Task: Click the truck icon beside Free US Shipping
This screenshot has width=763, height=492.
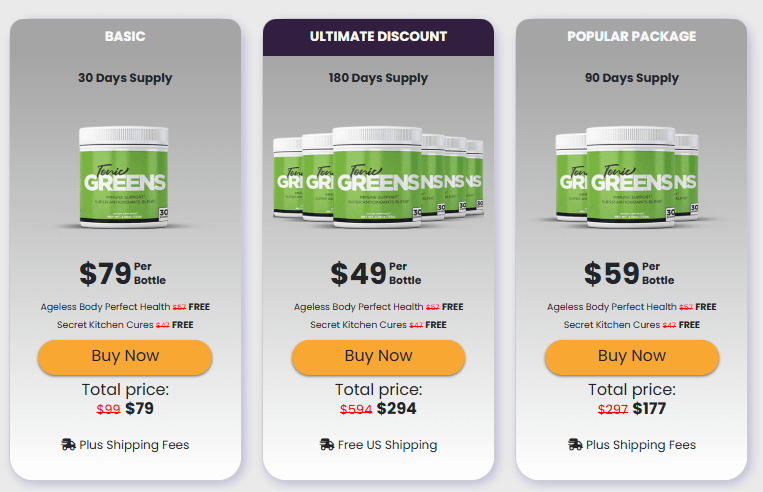Action: click(x=327, y=445)
